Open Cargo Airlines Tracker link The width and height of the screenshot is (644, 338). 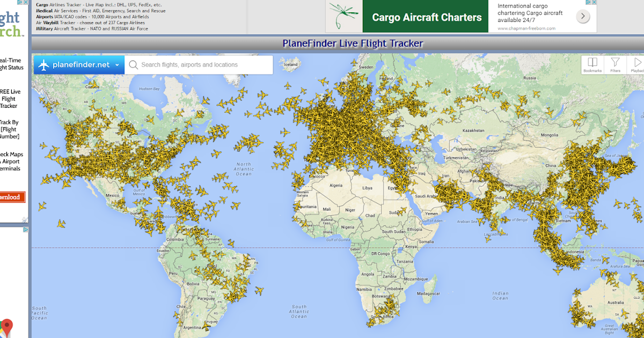point(99,5)
